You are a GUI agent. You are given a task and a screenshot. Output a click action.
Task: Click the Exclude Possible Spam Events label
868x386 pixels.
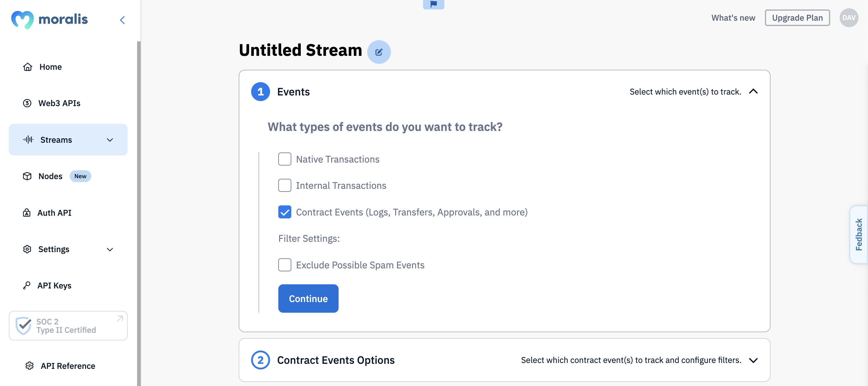[360, 265]
